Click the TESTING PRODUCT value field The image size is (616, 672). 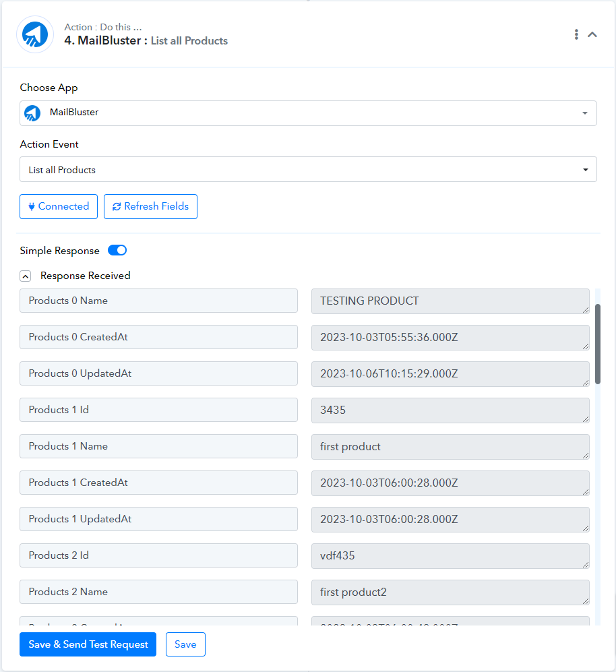click(450, 301)
